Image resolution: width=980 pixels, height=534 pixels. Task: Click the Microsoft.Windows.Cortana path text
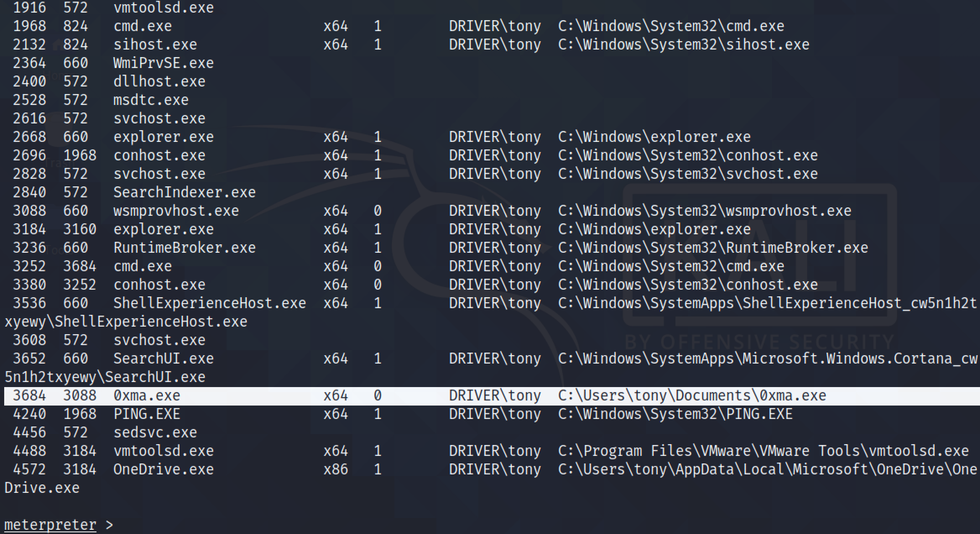(x=768, y=359)
